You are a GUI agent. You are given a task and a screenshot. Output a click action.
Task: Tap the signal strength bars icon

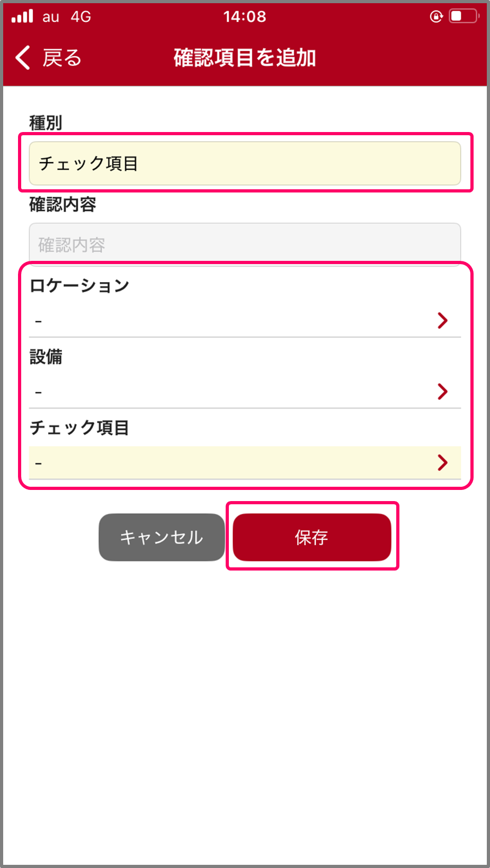pos(22,16)
